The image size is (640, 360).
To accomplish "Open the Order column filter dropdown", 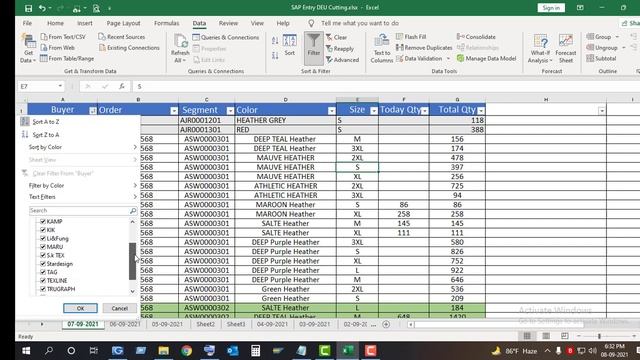I will (x=174, y=111).
